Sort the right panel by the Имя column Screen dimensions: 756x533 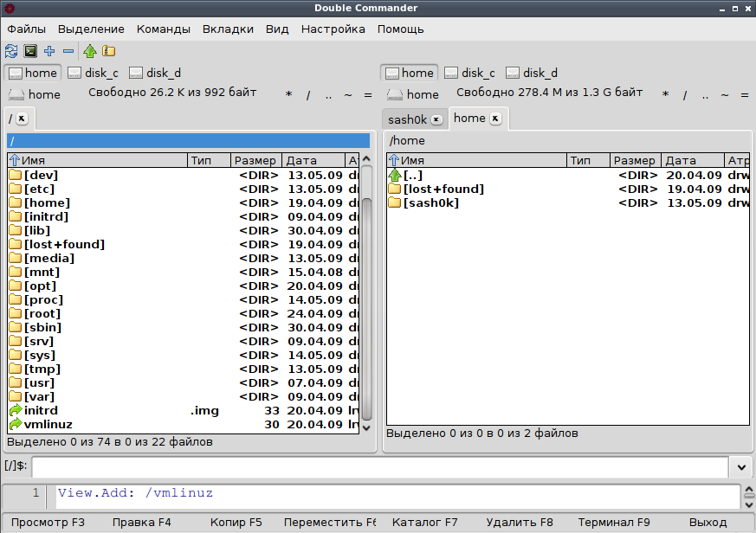(476, 160)
